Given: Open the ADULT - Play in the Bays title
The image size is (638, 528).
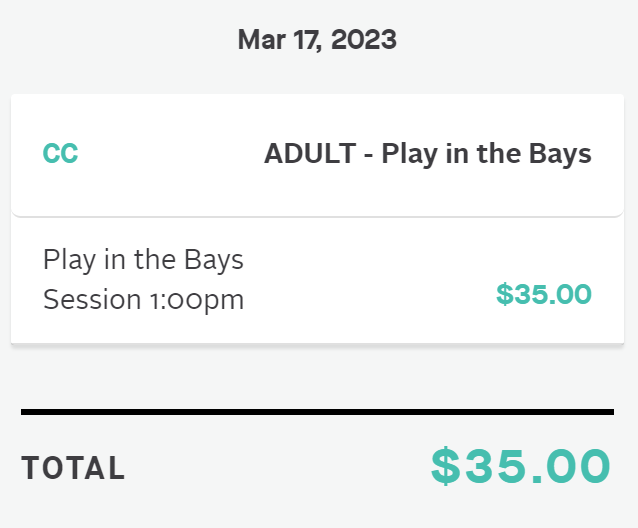Looking at the screenshot, I should point(428,154).
